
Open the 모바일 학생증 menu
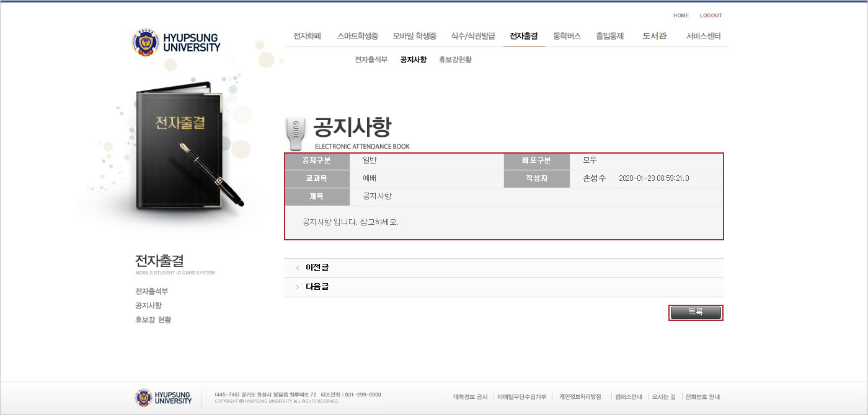[415, 36]
